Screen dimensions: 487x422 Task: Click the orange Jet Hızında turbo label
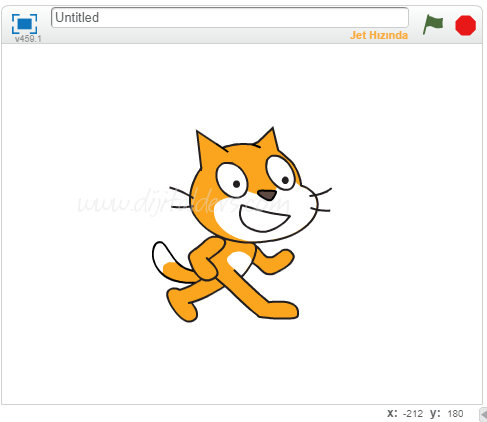pos(379,35)
